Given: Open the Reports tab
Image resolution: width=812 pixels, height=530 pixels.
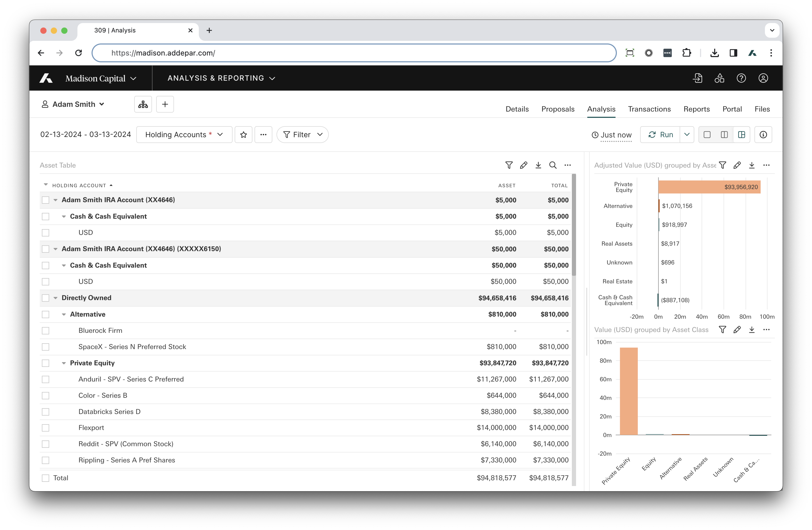Looking at the screenshot, I should pyautogui.click(x=696, y=109).
